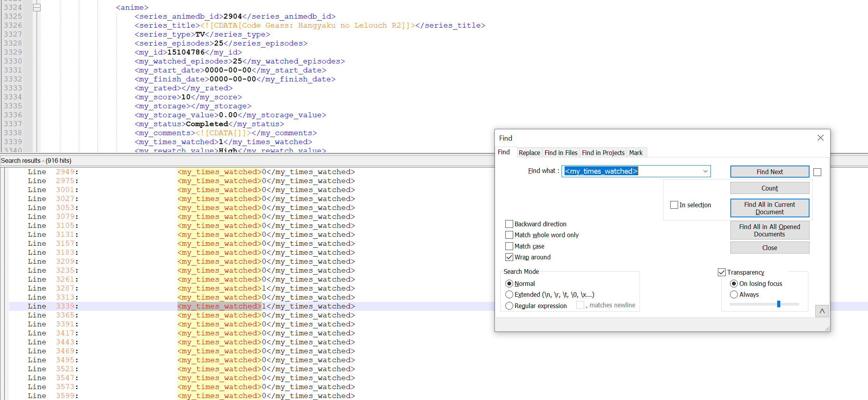Collapse the Find dialog with the caret button
The image size is (868, 400).
[x=822, y=311]
